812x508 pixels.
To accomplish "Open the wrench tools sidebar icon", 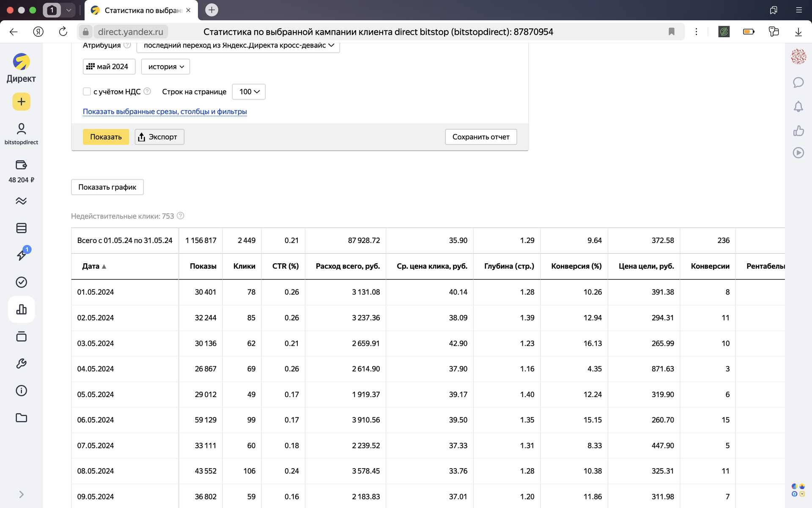I will [x=21, y=364].
